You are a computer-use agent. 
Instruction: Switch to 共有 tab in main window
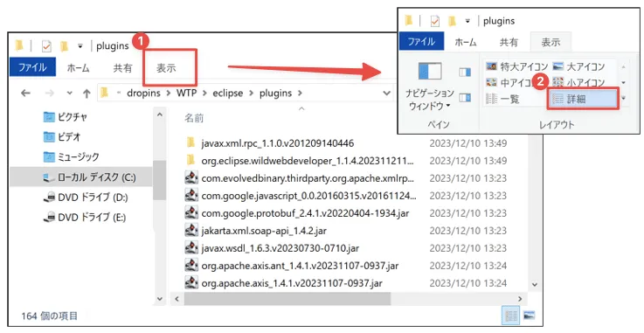[x=123, y=68]
